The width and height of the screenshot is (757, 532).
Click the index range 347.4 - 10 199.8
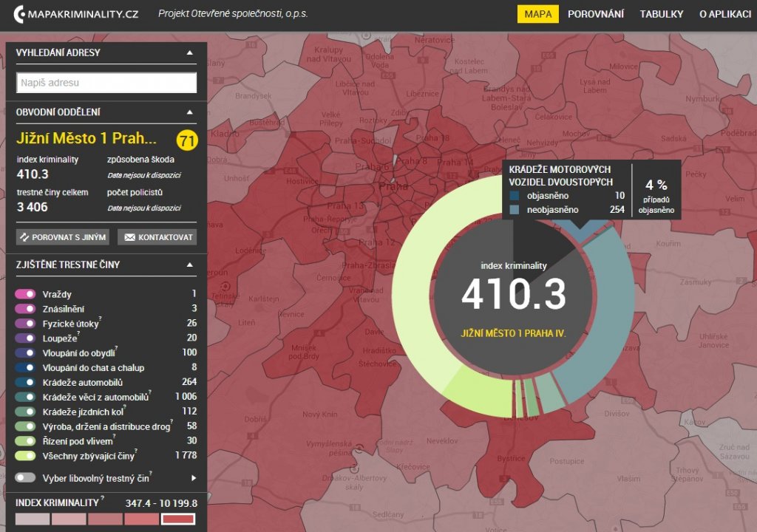[x=161, y=503]
